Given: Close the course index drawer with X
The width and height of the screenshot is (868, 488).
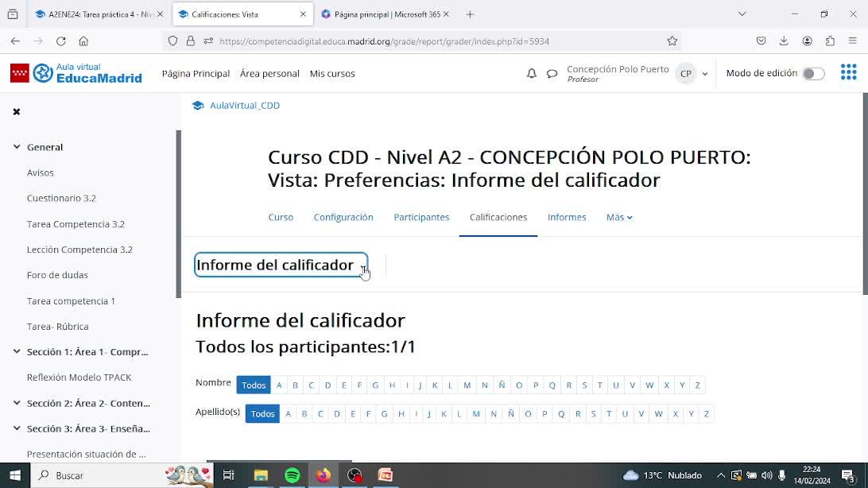Looking at the screenshot, I should click(x=17, y=112).
